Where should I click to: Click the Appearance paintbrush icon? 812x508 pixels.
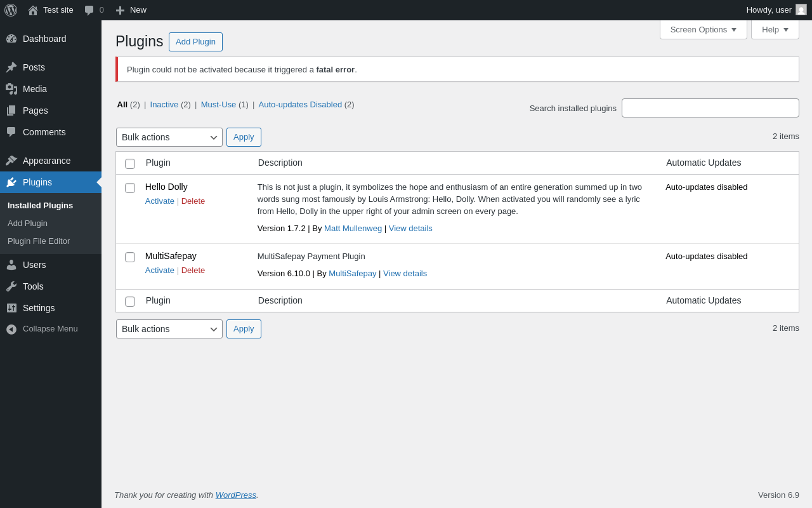click(x=11, y=161)
